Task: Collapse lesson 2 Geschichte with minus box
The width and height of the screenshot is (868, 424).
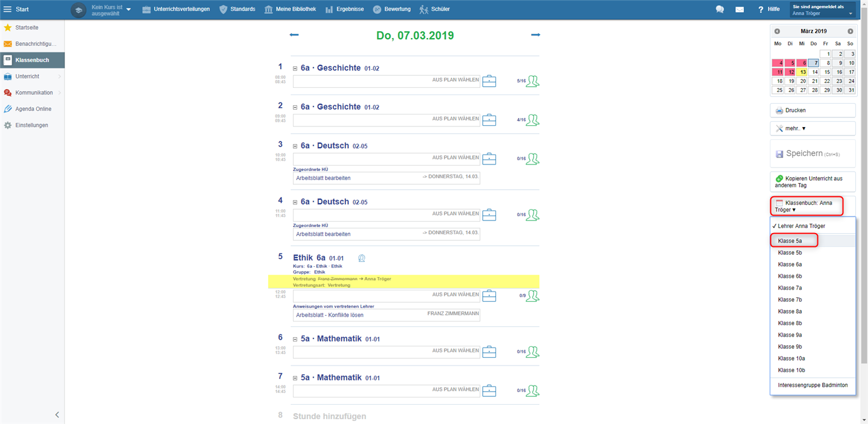Action: tap(295, 107)
